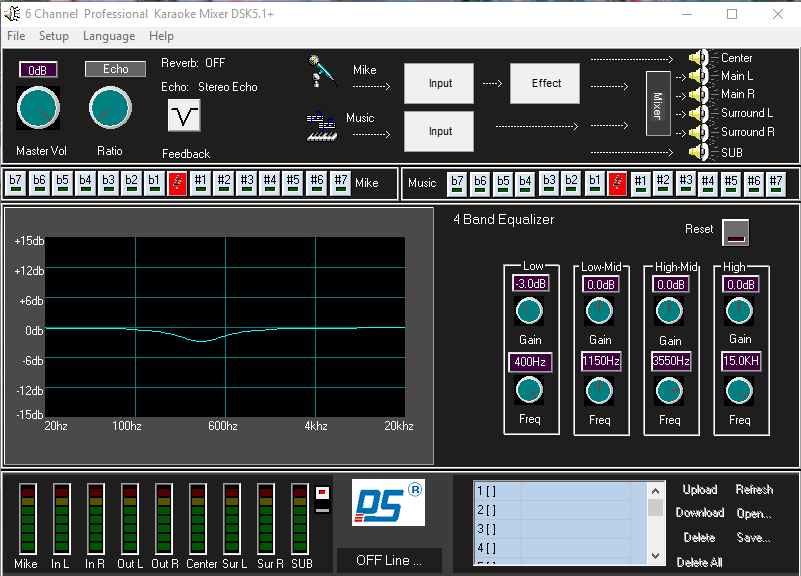Viewport: 801px width, 576px height.
Task: Click the High-Mid Freq knob
Action: coord(669,391)
